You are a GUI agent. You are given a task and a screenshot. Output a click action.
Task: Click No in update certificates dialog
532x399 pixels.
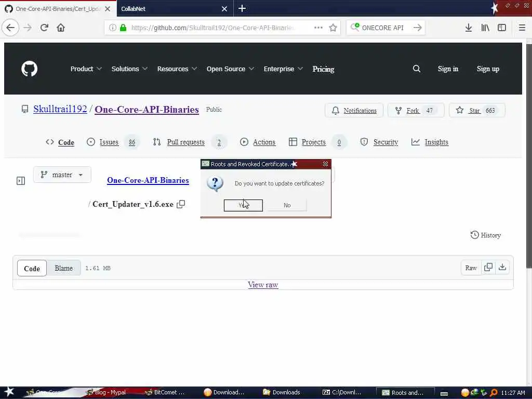tap(287, 205)
